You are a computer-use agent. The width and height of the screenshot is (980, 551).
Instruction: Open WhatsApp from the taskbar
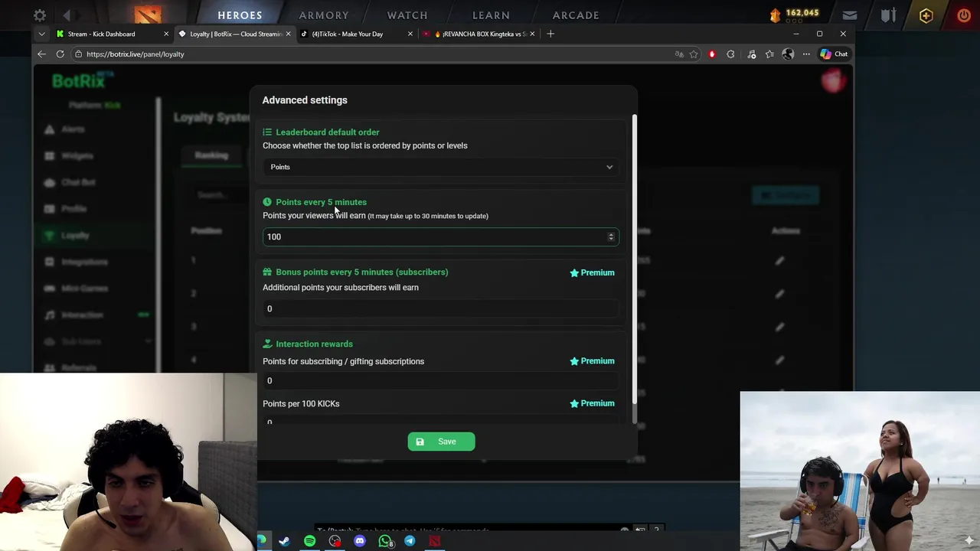click(385, 541)
